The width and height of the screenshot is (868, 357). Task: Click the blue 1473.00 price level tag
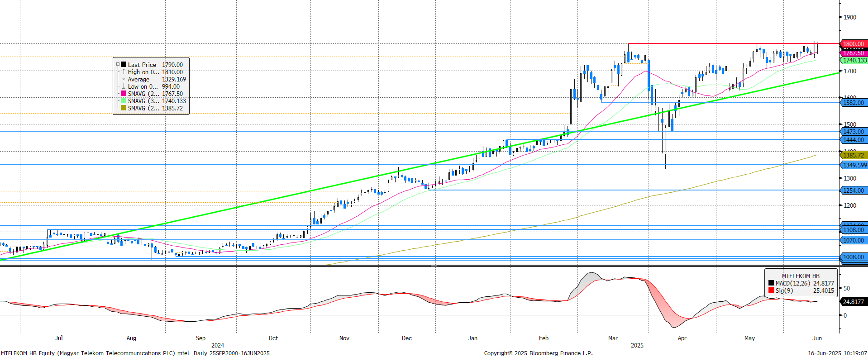[854, 132]
